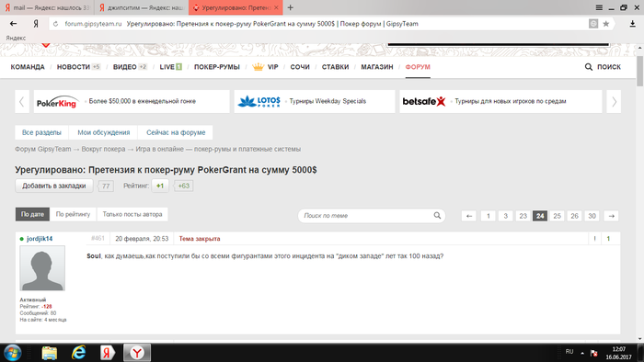644x362 pixels.
Task: Go back using browser back arrow
Action: 13,24
